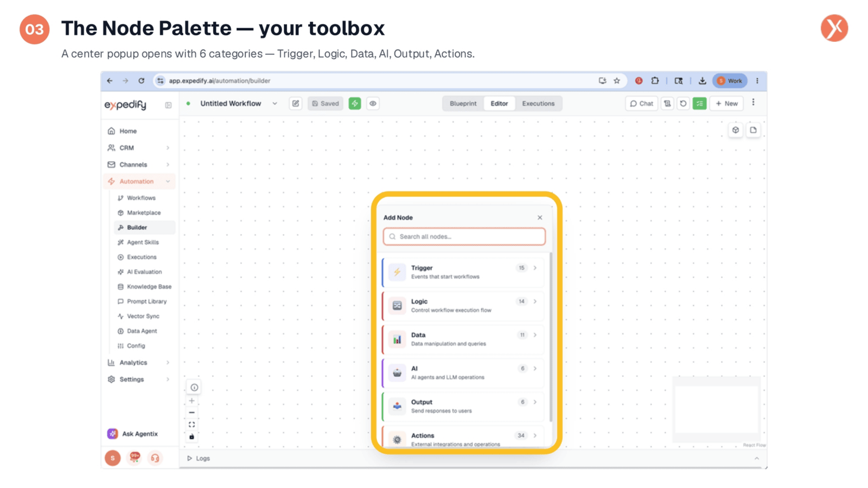Click the address bar URL

tap(219, 81)
